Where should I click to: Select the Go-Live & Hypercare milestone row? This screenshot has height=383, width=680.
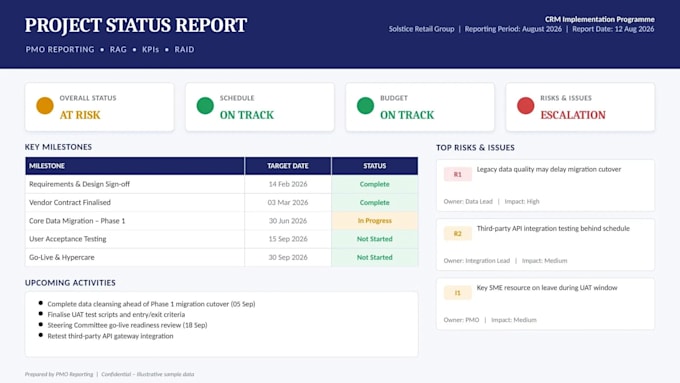click(x=222, y=257)
